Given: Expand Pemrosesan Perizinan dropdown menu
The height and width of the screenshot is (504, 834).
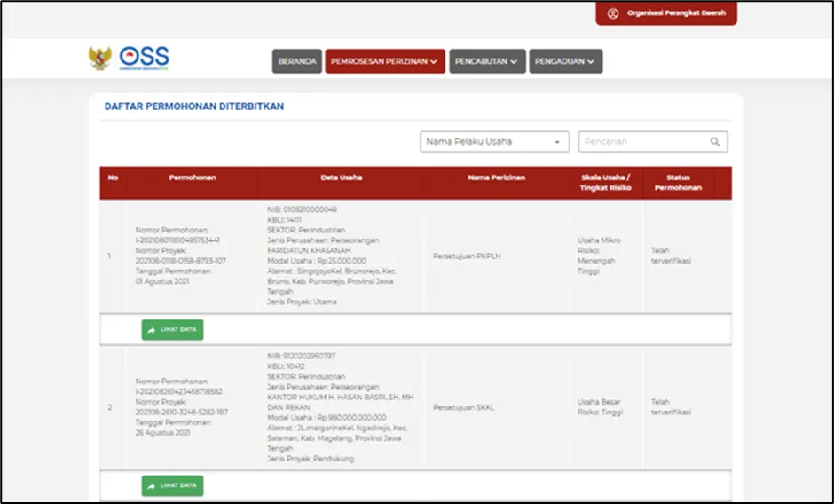Looking at the screenshot, I should click(x=384, y=61).
